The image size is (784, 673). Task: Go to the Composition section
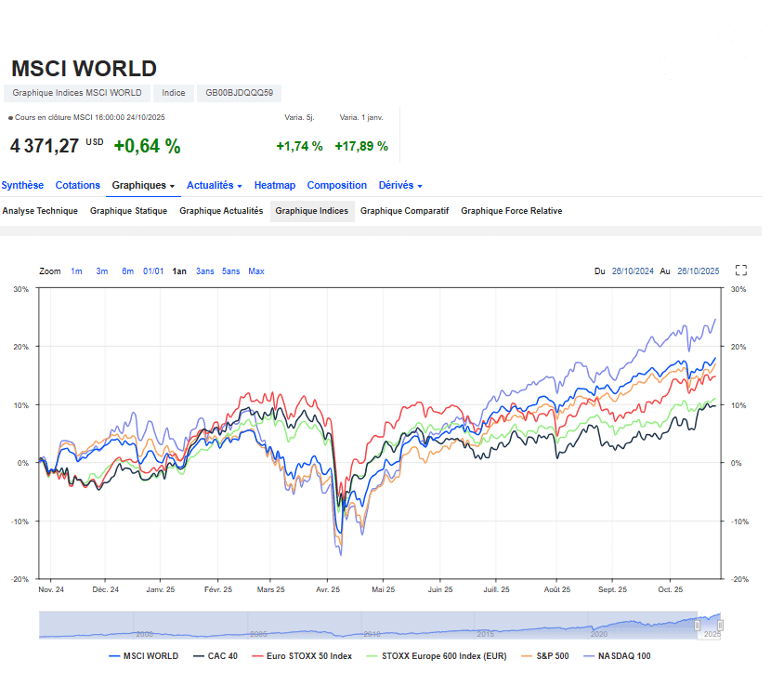click(x=337, y=185)
